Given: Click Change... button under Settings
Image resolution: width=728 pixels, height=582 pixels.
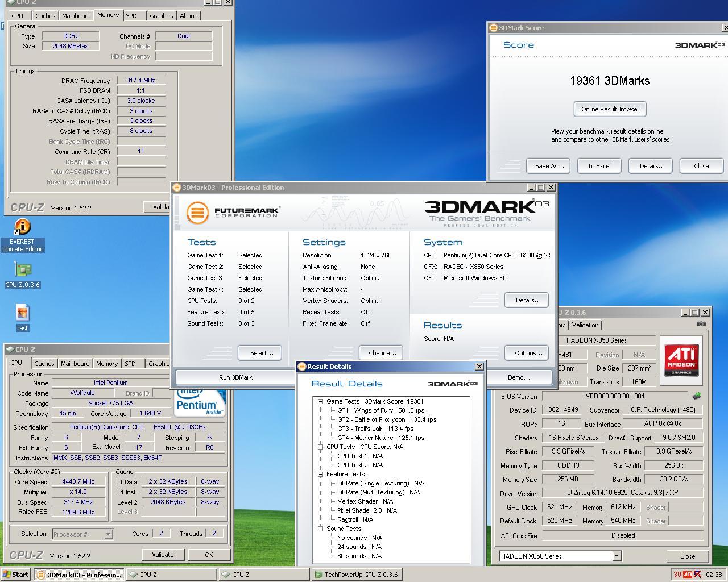Looking at the screenshot, I should click(382, 353).
